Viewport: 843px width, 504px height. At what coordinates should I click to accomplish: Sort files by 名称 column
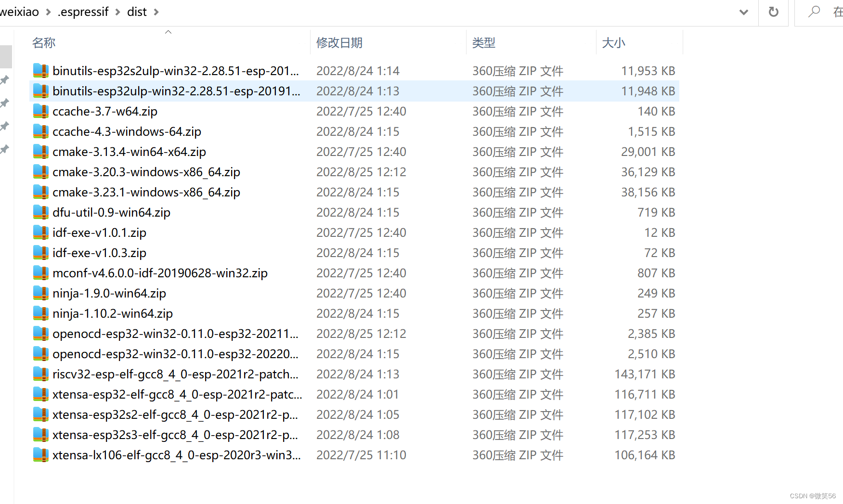(x=44, y=43)
